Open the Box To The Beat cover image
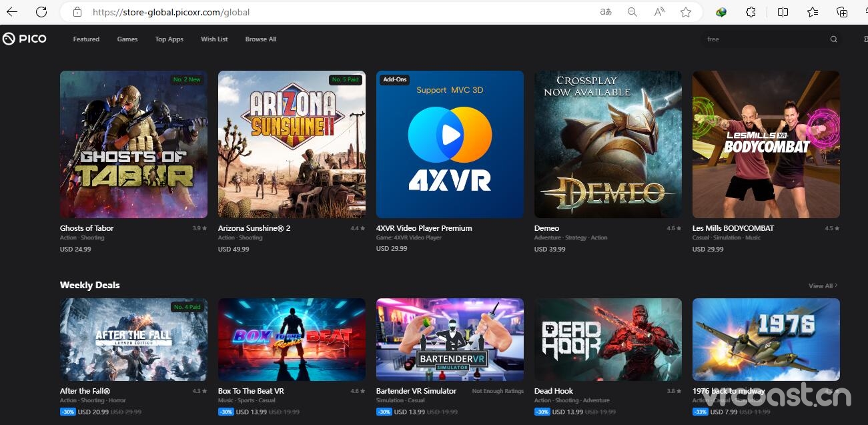 [292, 340]
